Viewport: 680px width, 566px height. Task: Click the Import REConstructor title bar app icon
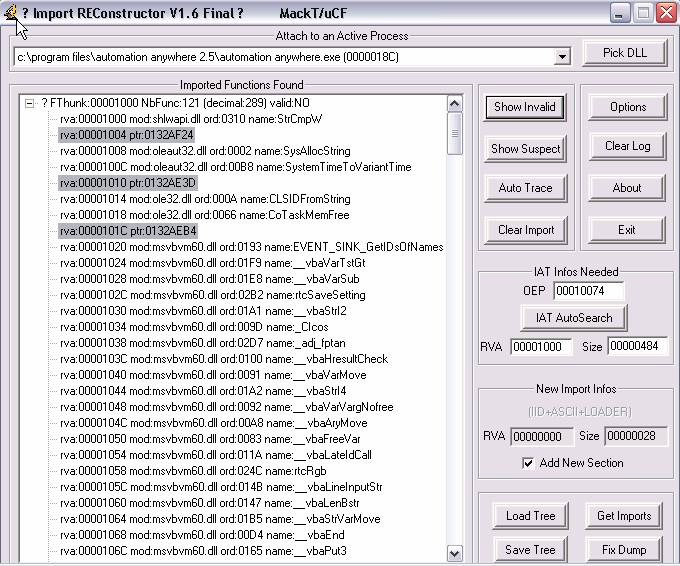(10, 13)
